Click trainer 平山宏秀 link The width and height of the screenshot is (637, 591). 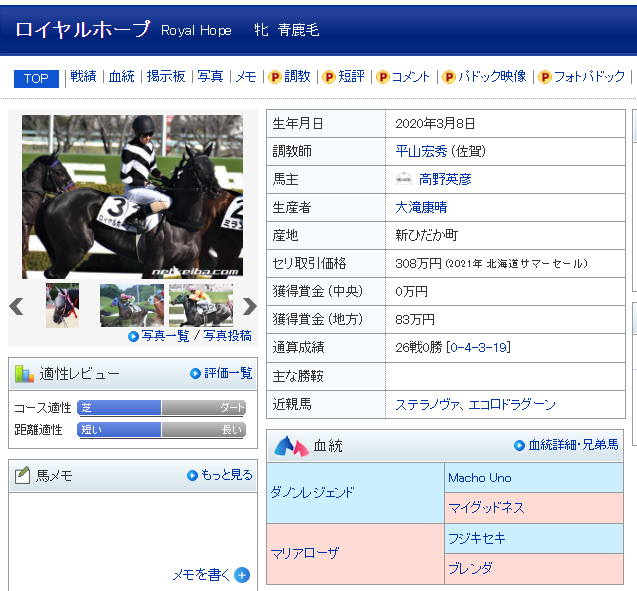(x=421, y=151)
